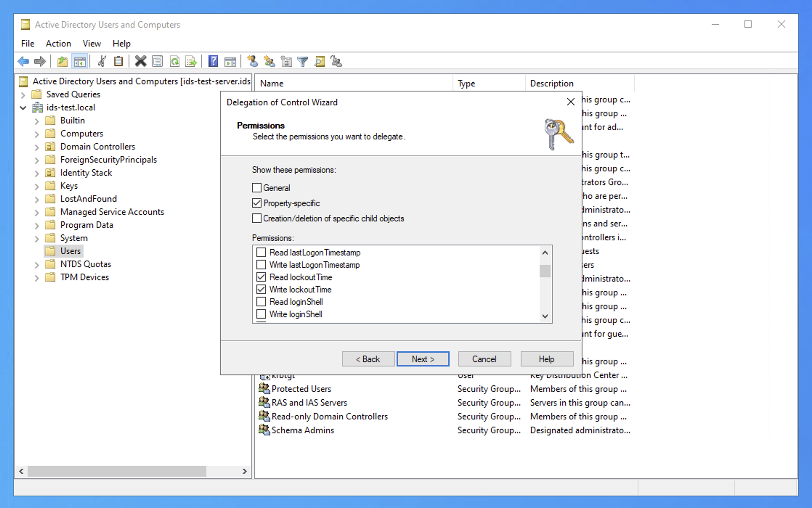
Task: Click the blue Back arrow in toolbar
Action: (x=24, y=61)
